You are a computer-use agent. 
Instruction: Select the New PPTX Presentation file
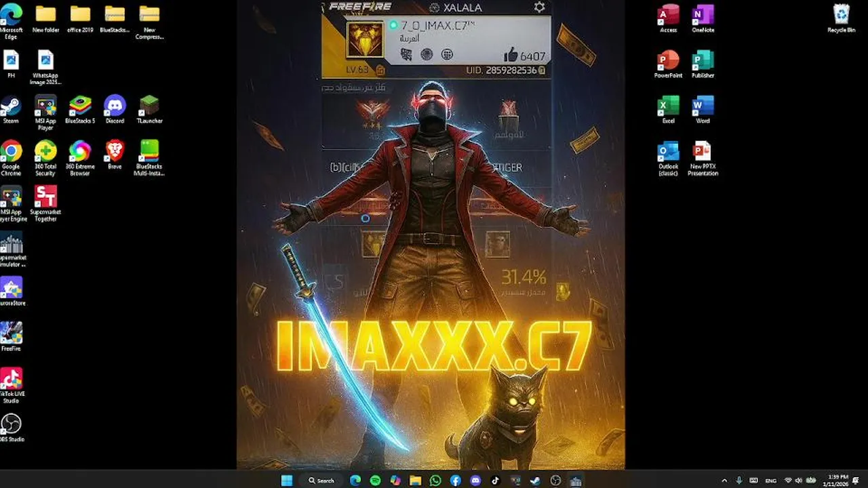(x=703, y=158)
